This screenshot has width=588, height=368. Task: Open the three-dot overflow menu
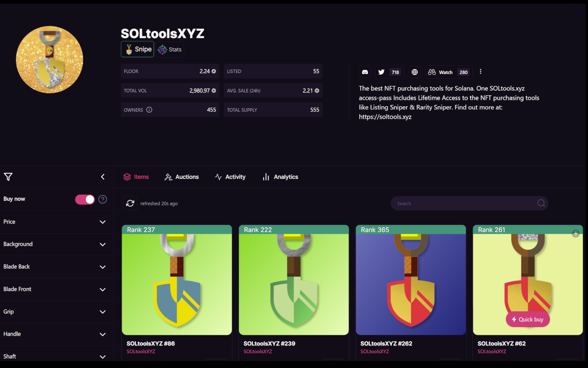click(x=481, y=72)
